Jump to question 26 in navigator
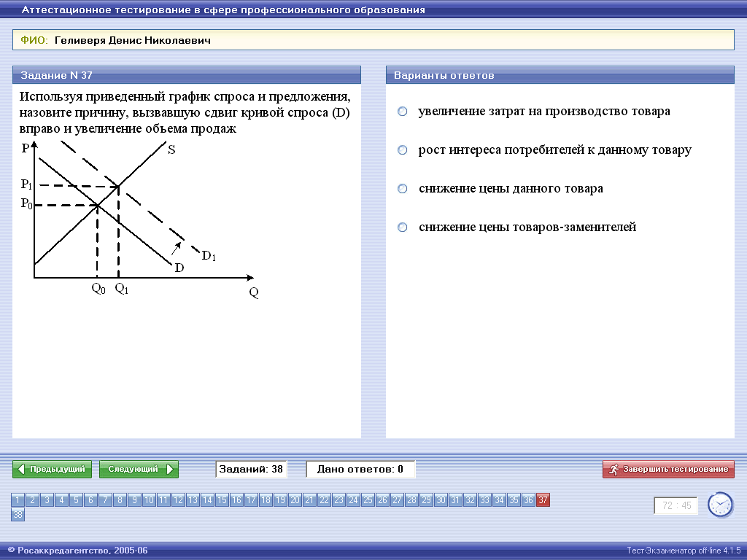The image size is (747, 560). [x=382, y=500]
